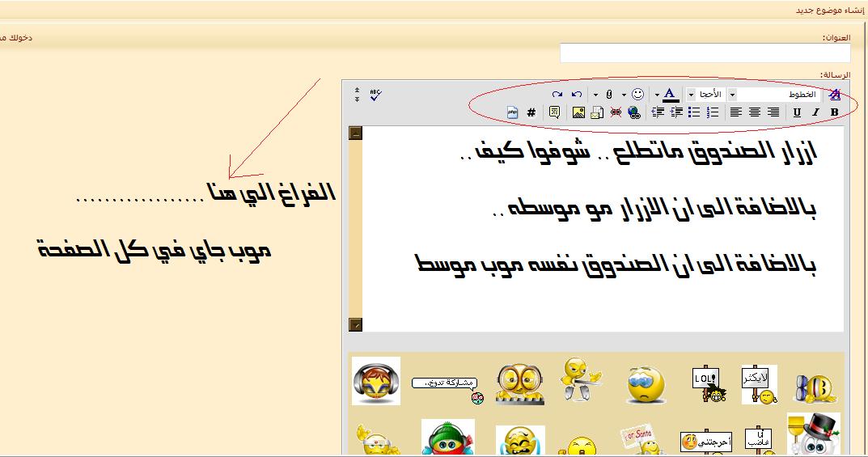The width and height of the screenshot is (868, 457).
Task: Click the remove text formatting icon
Action: point(835,95)
